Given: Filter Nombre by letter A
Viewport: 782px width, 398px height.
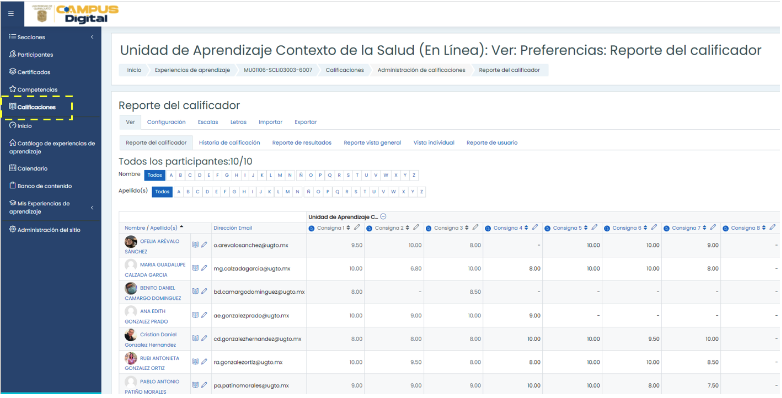Looking at the screenshot, I should (172, 175).
